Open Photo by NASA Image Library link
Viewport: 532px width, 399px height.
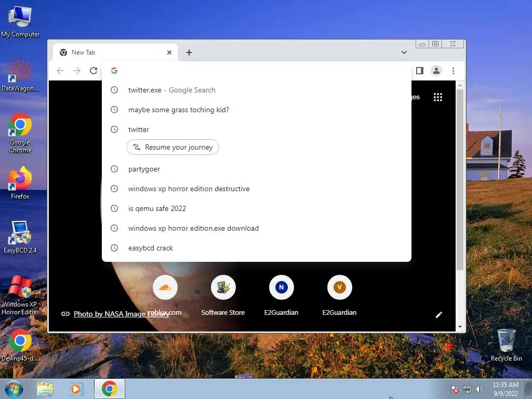(121, 314)
